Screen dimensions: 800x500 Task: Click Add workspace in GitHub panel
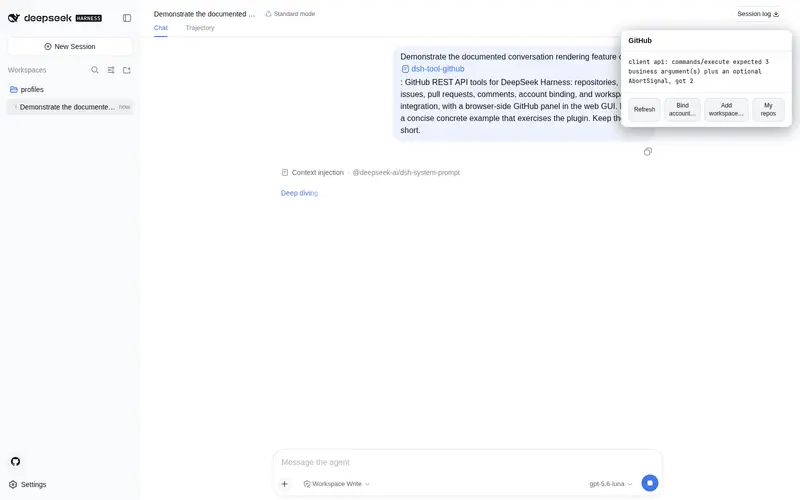tap(726, 110)
